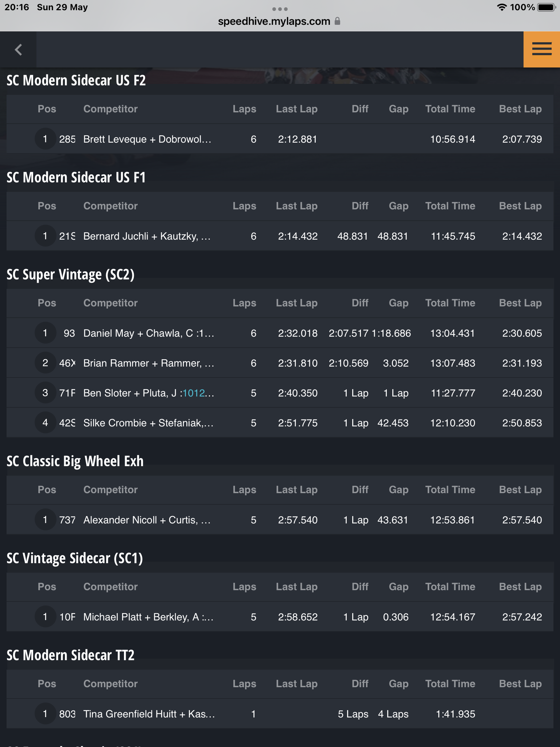Go back with the left chevron arrow
Viewport: 560px width, 747px height.
coord(18,50)
